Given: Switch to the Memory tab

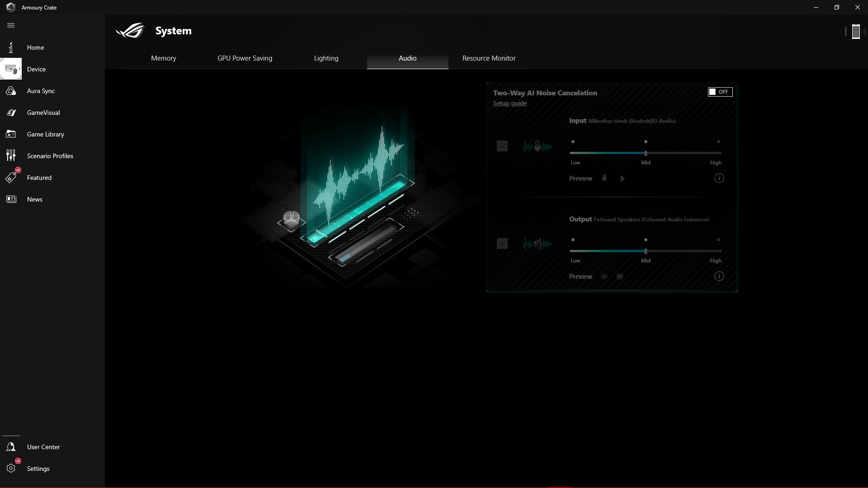Looking at the screenshot, I should pyautogui.click(x=164, y=58).
